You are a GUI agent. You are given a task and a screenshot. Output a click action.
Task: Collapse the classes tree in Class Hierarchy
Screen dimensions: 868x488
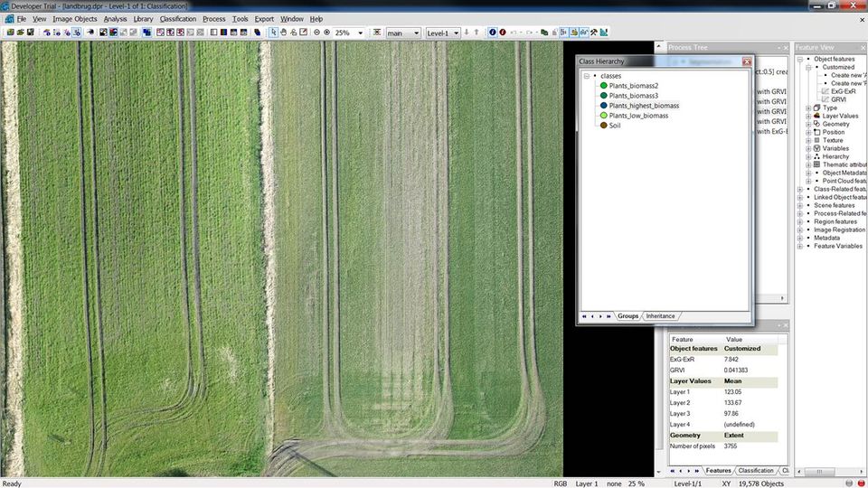click(586, 75)
